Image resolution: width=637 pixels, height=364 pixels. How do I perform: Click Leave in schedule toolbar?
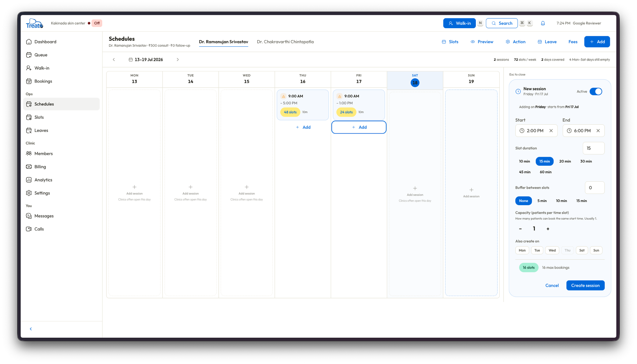click(547, 42)
